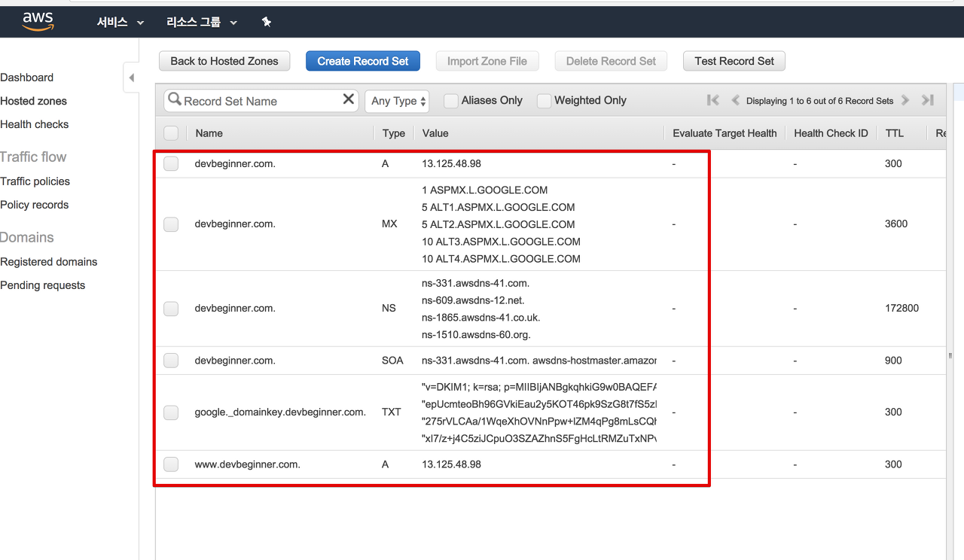
Task: Click the Displaying 1 to 6 status text
Action: coord(820,100)
